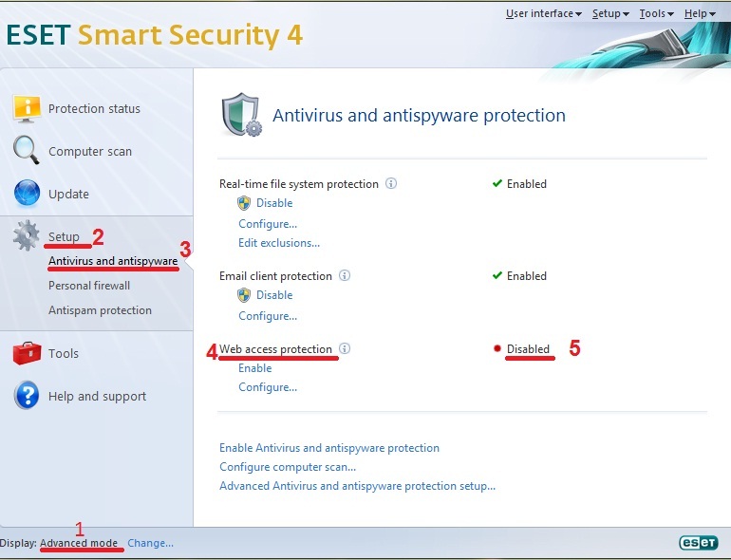Open the Tools dropdown in top bar

[656, 13]
